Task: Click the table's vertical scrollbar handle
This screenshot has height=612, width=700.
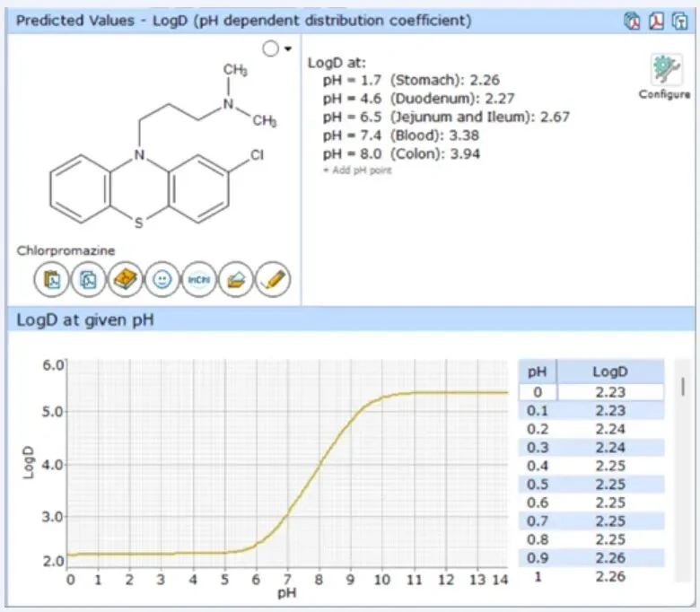Action: [683, 387]
